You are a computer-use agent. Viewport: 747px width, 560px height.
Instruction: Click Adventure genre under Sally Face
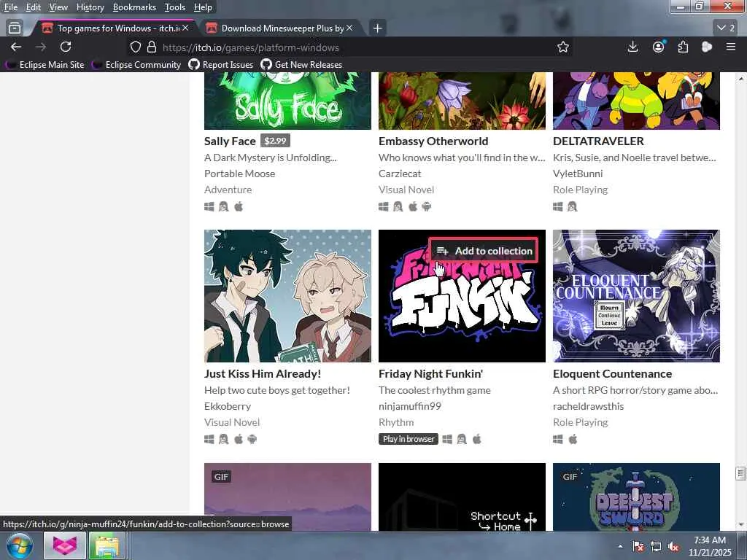228,190
